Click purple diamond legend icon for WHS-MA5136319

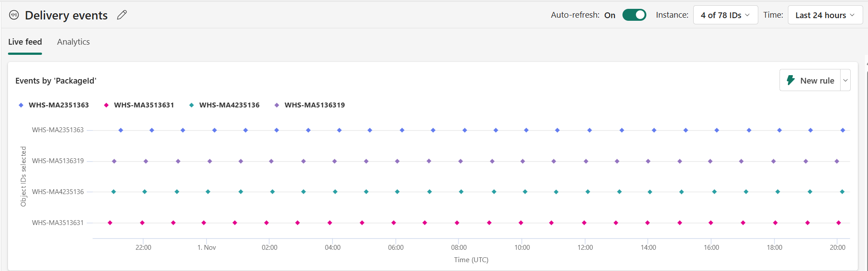pyautogui.click(x=277, y=105)
